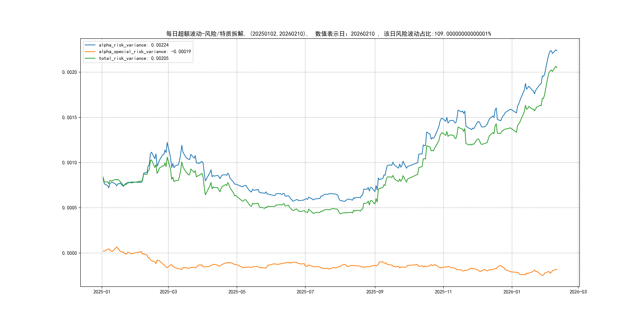This screenshot has width=644, height=322.
Task: Click the 2025-11 x-axis tick label
Action: click(x=443, y=292)
